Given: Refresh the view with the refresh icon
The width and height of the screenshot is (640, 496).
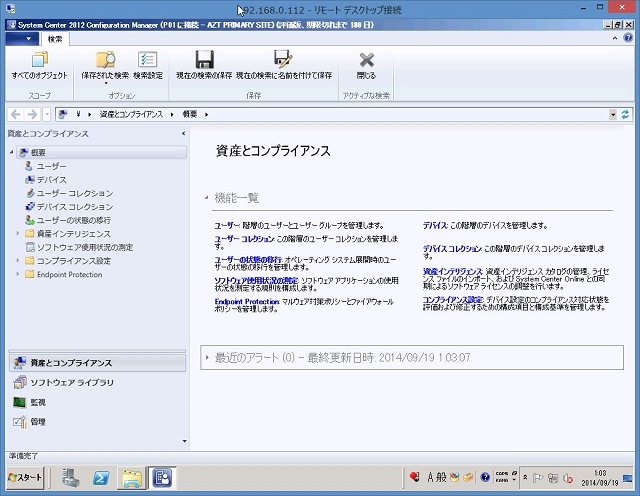Looking at the screenshot, I should point(625,114).
